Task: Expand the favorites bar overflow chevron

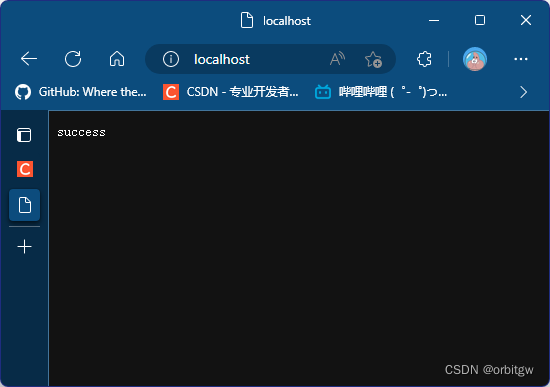Action: tap(523, 92)
